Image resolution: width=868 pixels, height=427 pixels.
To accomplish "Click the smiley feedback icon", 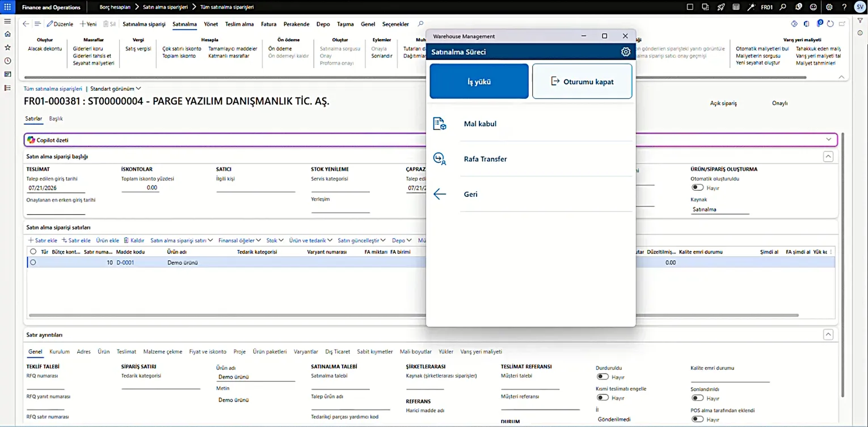I will pos(814,7).
